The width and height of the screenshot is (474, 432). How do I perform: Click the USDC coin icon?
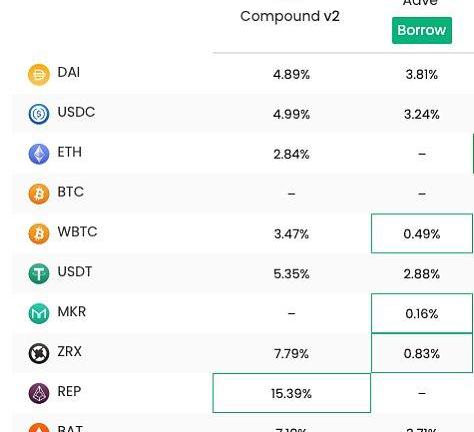coord(39,114)
